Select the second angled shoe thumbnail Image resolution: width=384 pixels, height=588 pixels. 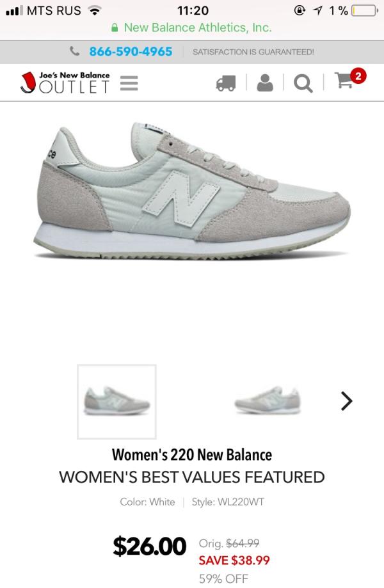(x=268, y=400)
